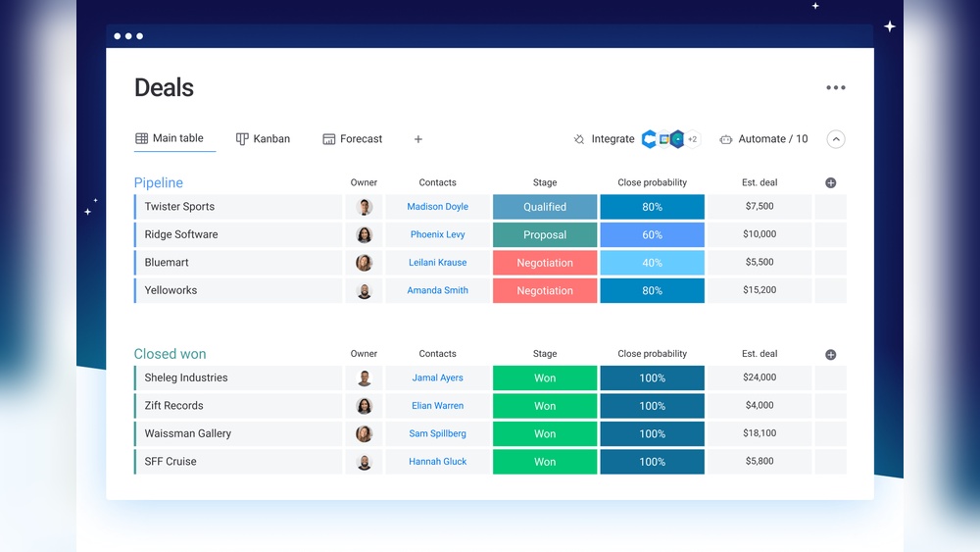Open contact Jamal Ayers

click(x=437, y=377)
